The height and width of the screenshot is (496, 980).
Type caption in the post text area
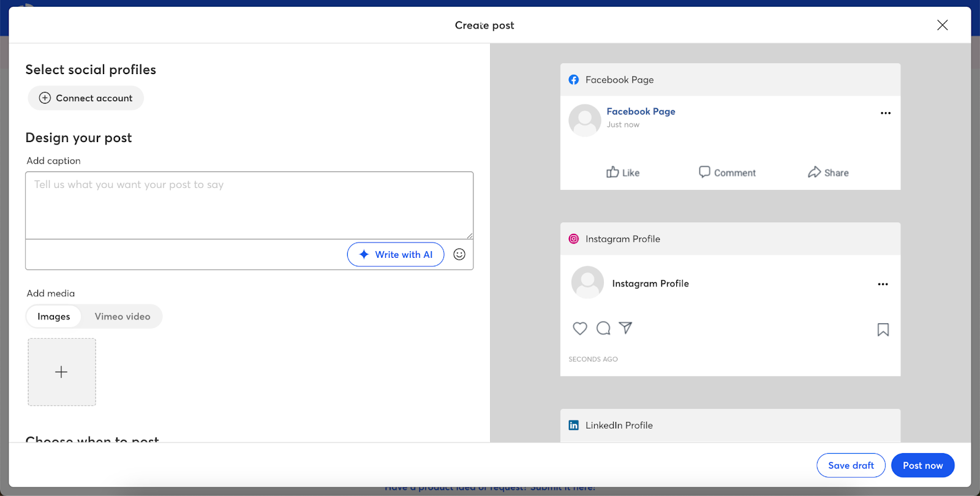249,205
